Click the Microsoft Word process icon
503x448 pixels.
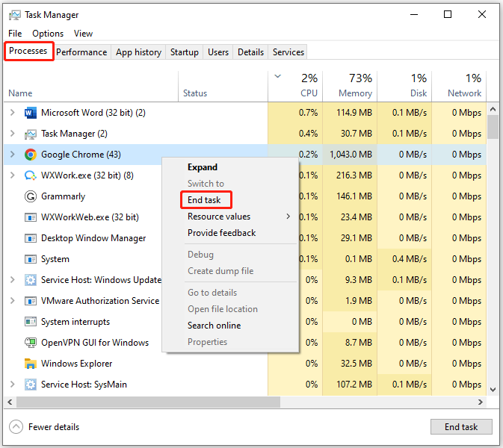tap(31, 113)
